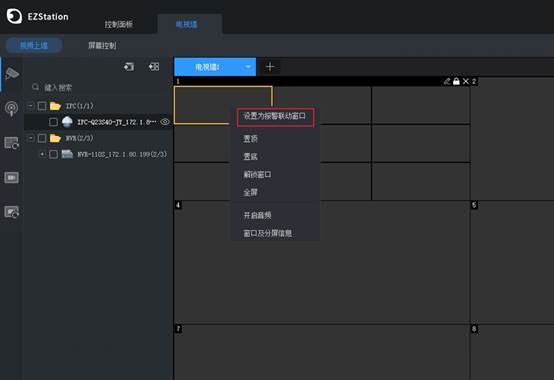Screen dimensions: 554x380
Task: Open the alarm broadcast sidebar icon
Action: point(12,108)
